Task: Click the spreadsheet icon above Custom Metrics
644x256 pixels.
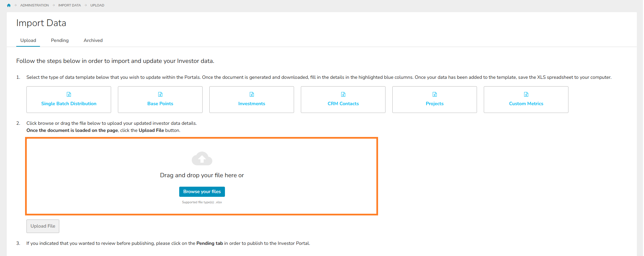Action: click(x=526, y=94)
